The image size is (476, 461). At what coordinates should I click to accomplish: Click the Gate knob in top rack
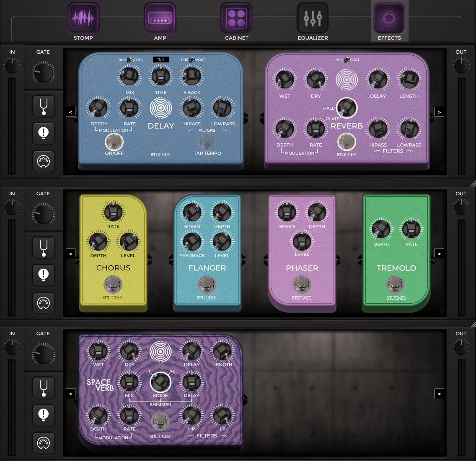pos(43,72)
